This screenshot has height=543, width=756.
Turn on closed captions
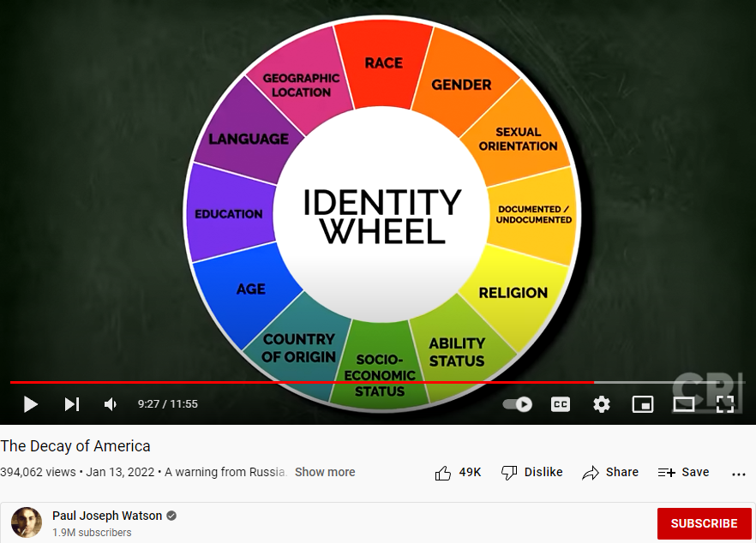[561, 404]
